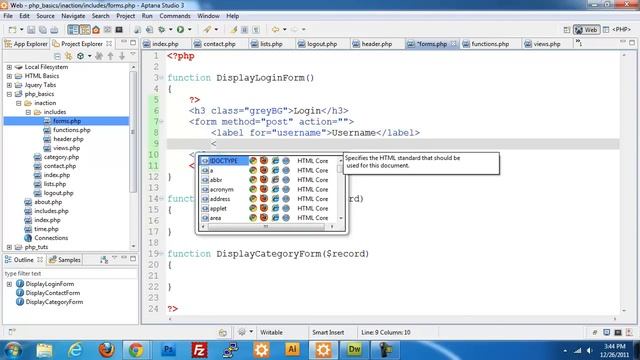Viewport: 640px width, 360px height.
Task: Open functions.php in Project Explorer
Action: tap(71, 130)
